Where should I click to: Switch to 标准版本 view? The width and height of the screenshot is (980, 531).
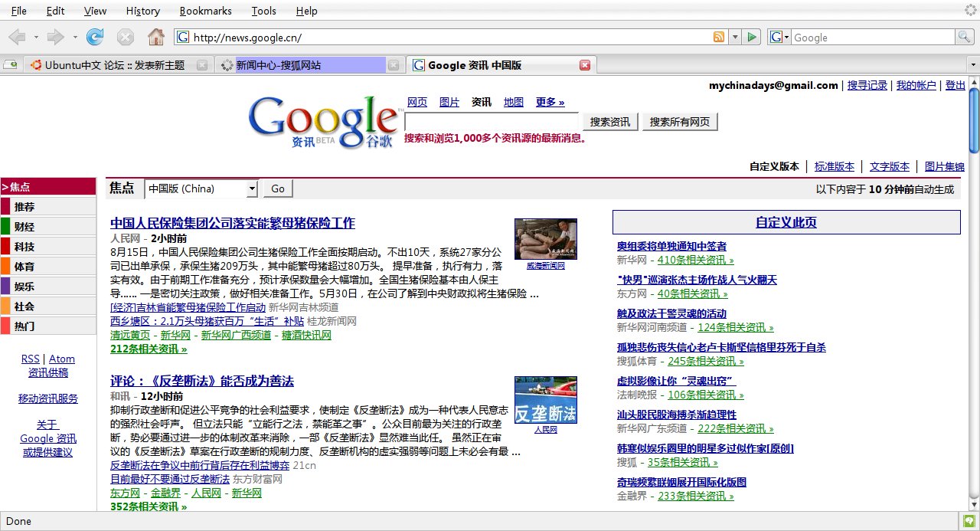pyautogui.click(x=835, y=166)
